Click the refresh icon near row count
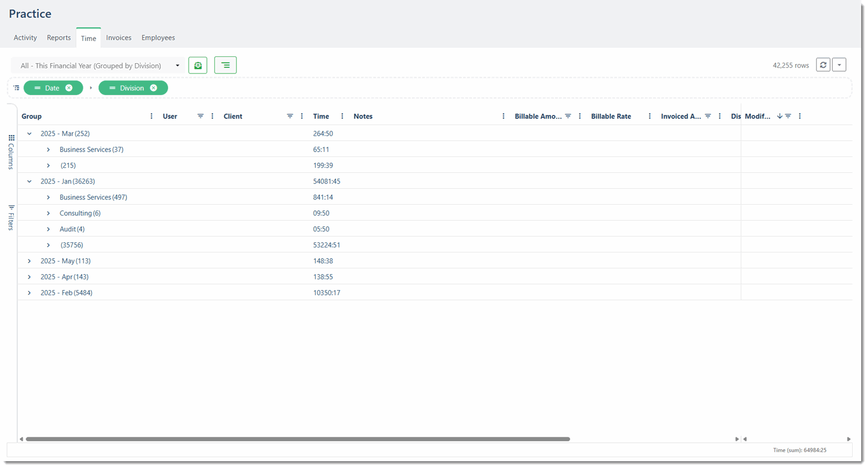868x468 pixels. [x=823, y=65]
